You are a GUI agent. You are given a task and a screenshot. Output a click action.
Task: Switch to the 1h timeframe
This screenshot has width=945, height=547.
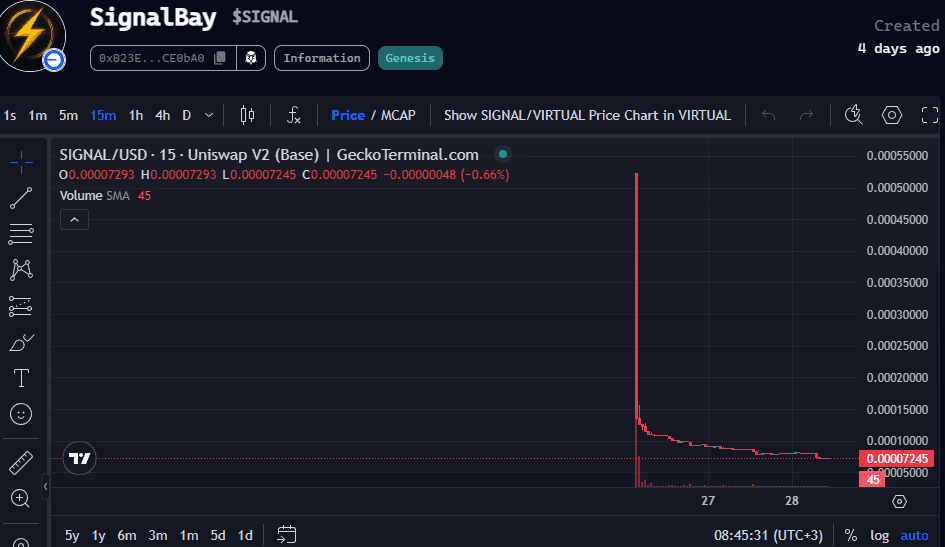(136, 115)
